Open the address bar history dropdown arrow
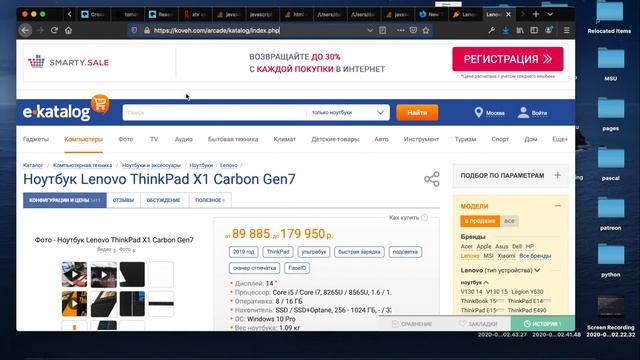 [370, 30]
